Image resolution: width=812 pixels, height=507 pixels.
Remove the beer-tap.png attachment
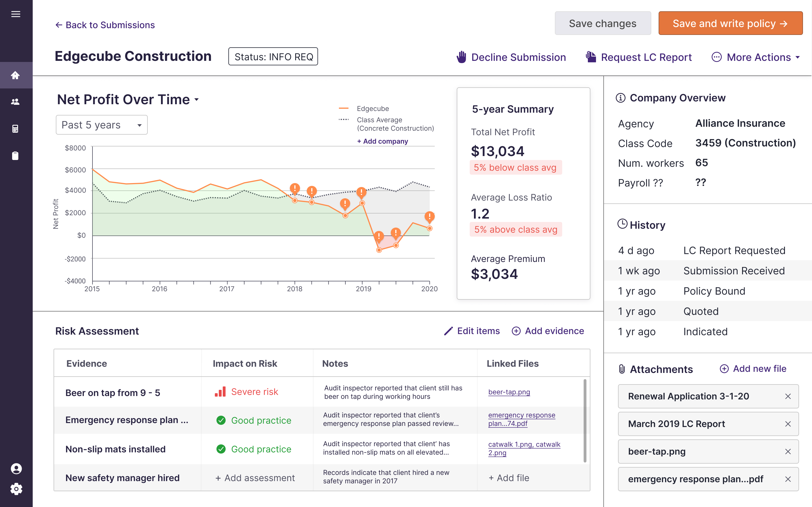[788, 452]
